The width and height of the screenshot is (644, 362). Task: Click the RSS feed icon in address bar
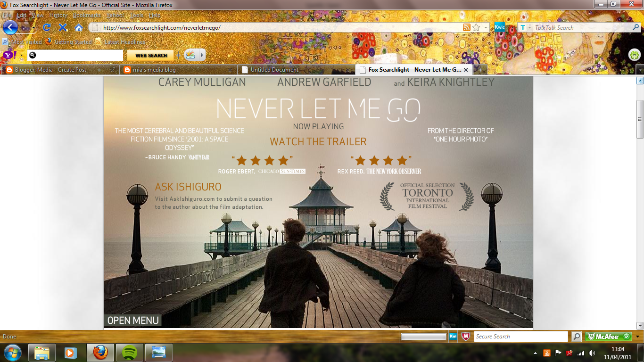pyautogui.click(x=466, y=27)
